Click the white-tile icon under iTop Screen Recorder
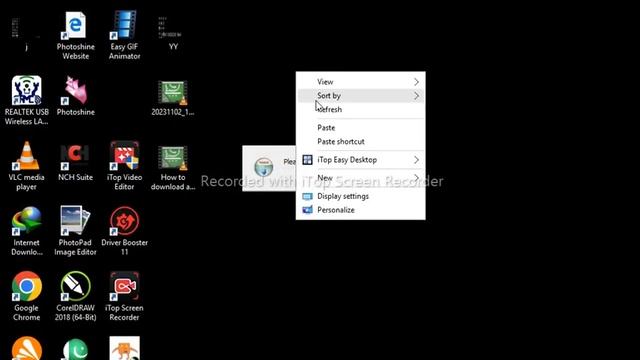Image resolution: width=640 pixels, height=360 pixels. tap(124, 348)
